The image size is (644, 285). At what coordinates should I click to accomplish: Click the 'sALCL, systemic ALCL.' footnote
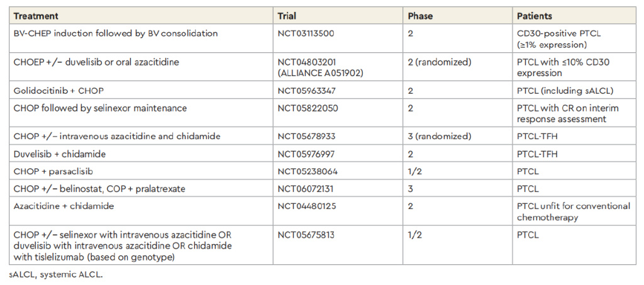(x=56, y=275)
